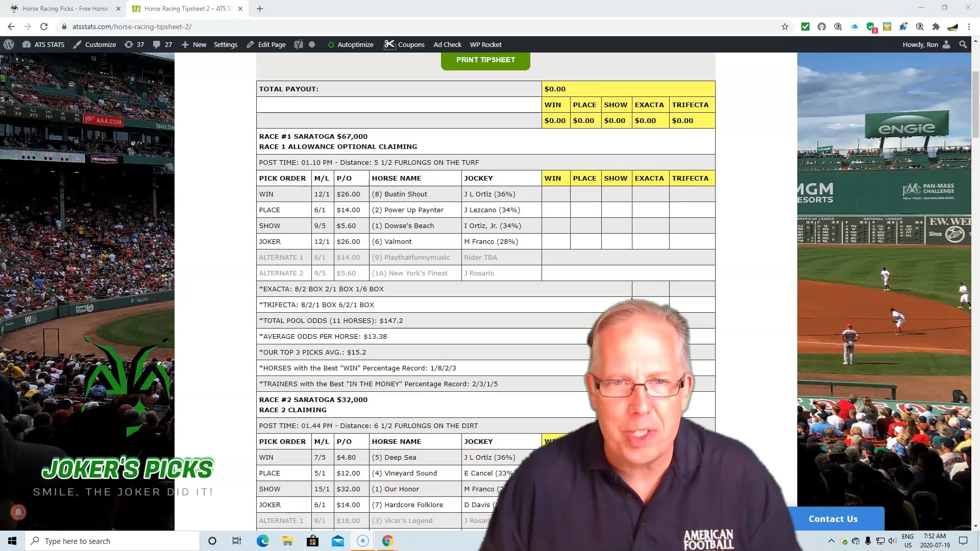980x551 pixels.
Task: Click alternate horse (1A) New York's Finest
Action: click(410, 273)
